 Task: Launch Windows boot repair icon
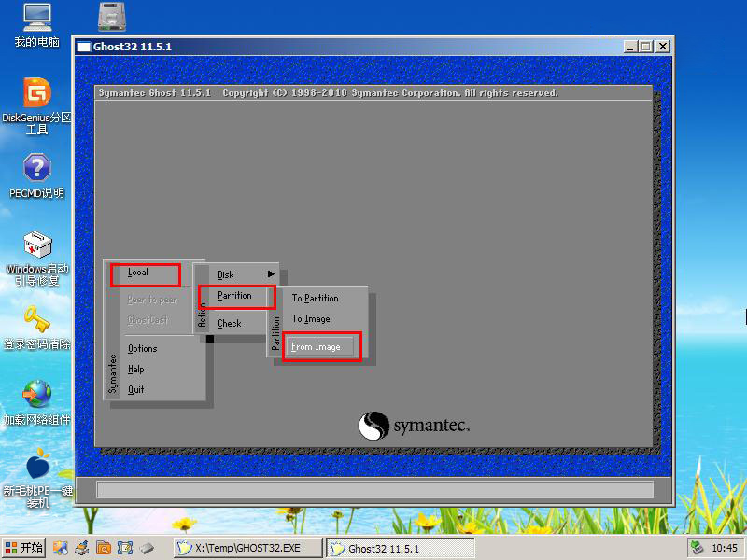[x=36, y=259]
